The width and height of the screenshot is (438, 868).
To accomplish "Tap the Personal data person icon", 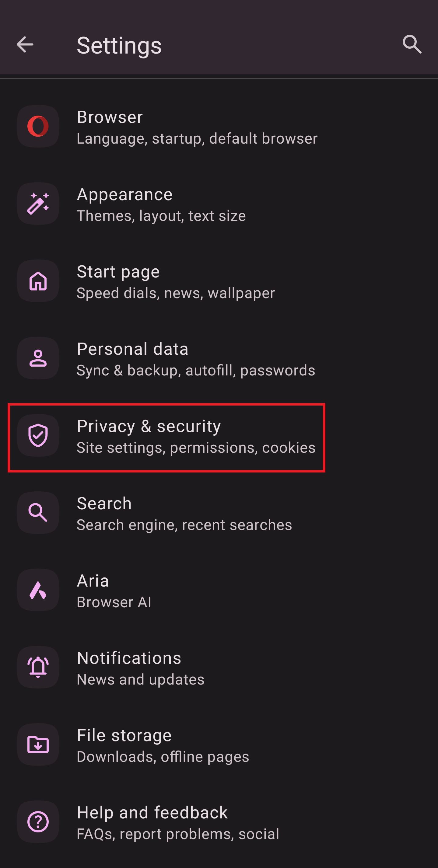I will pyautogui.click(x=38, y=358).
